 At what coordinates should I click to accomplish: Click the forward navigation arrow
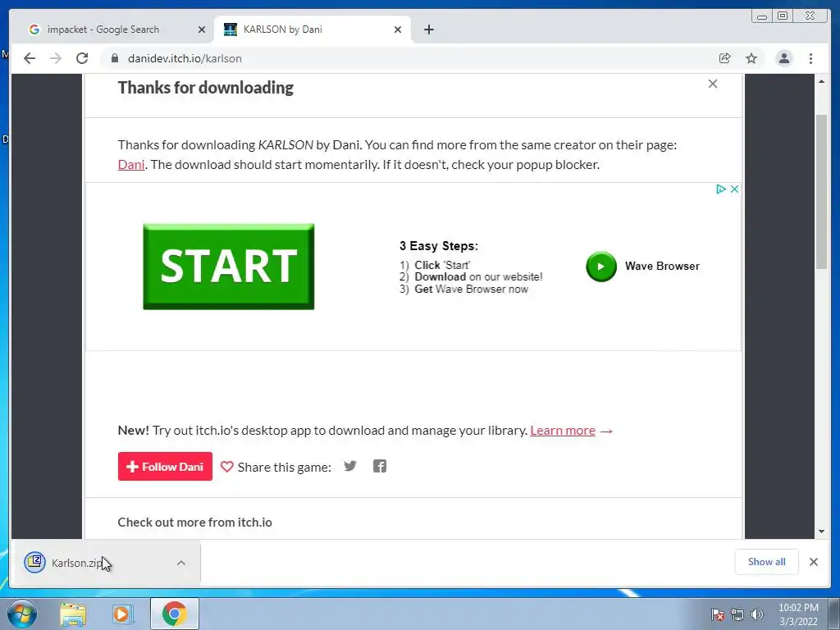click(x=56, y=58)
